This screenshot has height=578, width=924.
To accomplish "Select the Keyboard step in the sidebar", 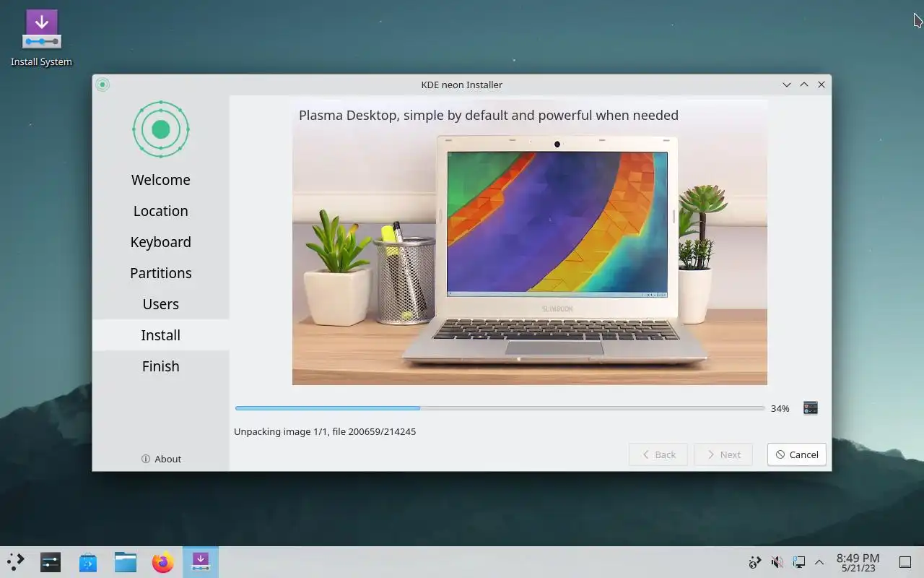I will coord(161,242).
